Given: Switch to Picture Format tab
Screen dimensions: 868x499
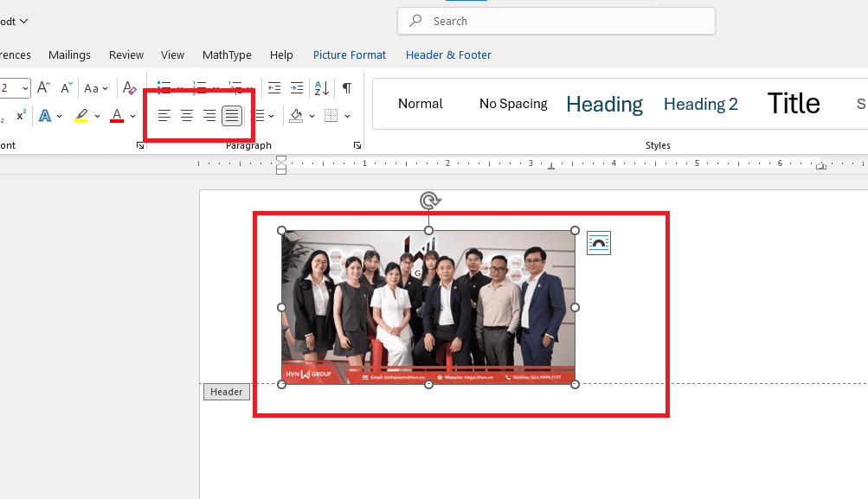Looking at the screenshot, I should pos(350,54).
